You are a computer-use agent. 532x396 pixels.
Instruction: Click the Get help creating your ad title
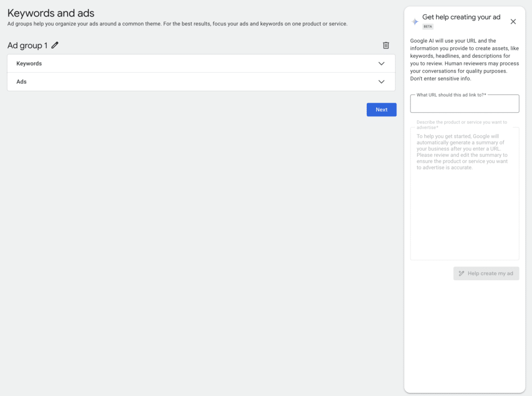(461, 17)
